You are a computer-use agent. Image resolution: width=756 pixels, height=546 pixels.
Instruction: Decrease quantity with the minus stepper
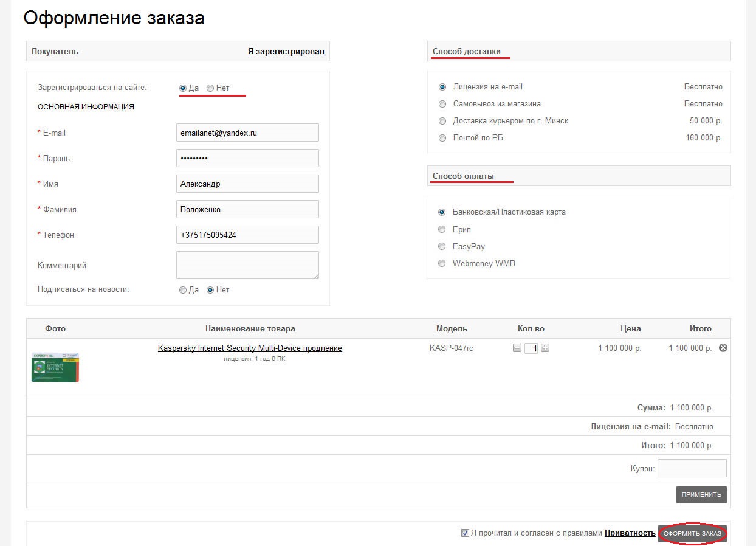click(517, 348)
